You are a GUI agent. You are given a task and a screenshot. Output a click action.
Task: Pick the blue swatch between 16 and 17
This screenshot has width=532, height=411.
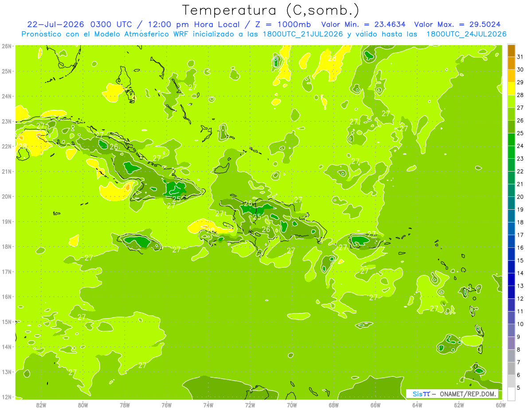pos(511,241)
